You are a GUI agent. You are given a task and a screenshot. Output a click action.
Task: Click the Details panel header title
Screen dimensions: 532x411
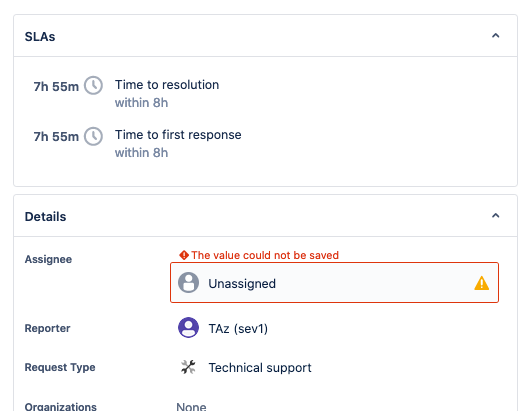[x=45, y=217]
